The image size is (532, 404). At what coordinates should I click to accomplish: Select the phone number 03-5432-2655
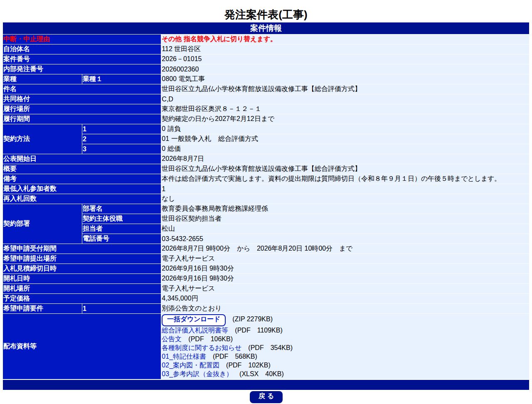(182, 239)
